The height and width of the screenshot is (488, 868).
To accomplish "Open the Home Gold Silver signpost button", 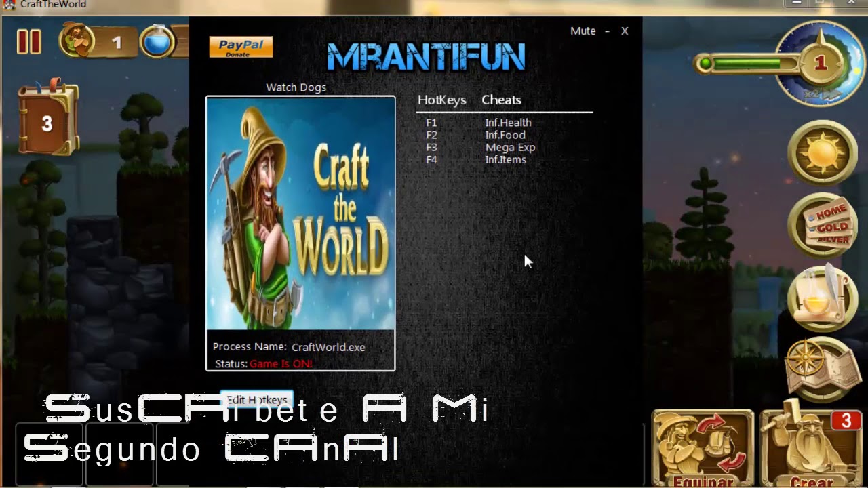I will click(823, 224).
